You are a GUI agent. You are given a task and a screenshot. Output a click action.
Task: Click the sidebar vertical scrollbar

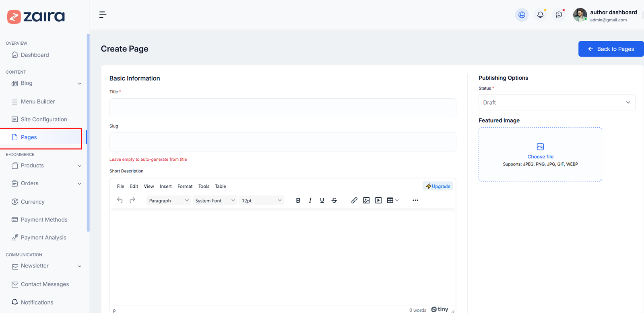(x=88, y=133)
